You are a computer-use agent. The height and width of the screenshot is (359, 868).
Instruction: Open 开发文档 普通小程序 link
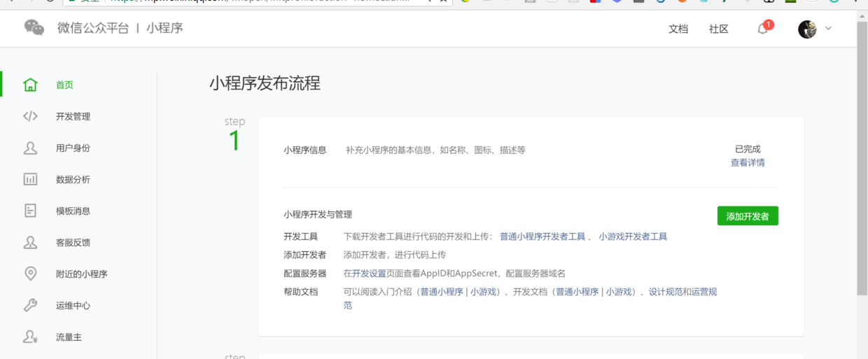577,292
